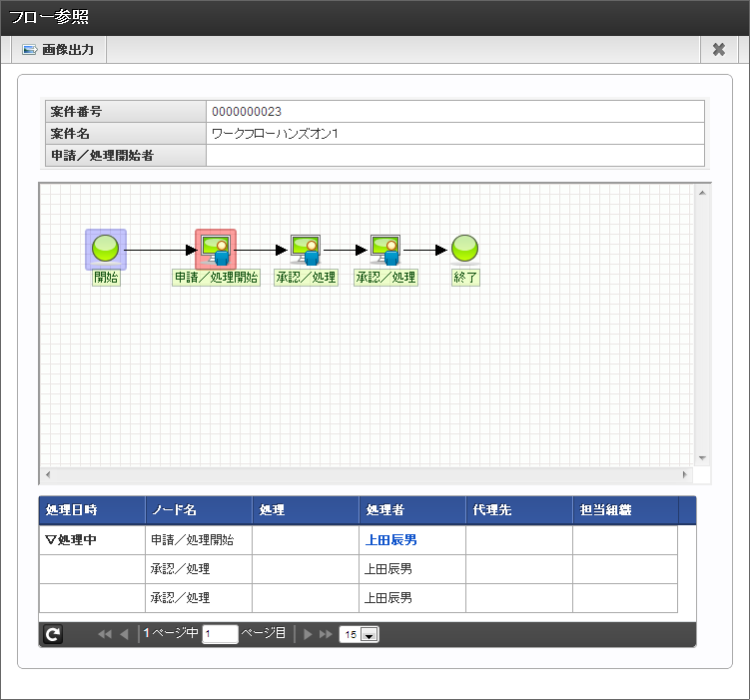This screenshot has height=700, width=750.
Task: Click the flow diagram scroll up arrow
Action: (x=702, y=193)
